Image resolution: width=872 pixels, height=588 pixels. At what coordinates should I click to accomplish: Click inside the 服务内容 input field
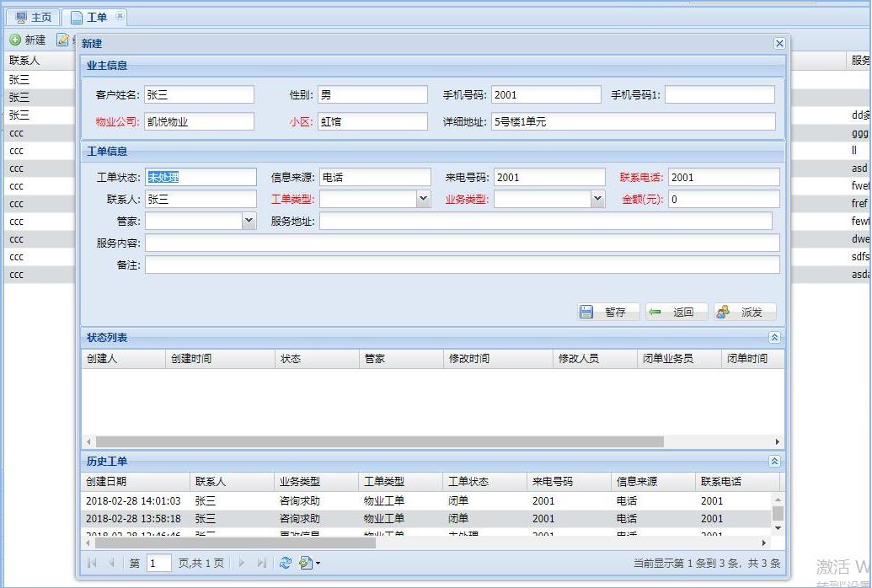click(x=463, y=243)
